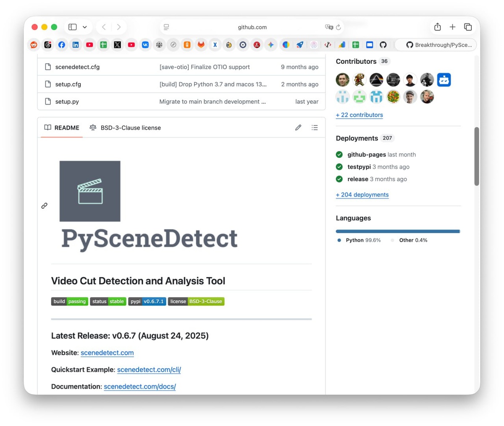Screen dimensions: 504x426
Task: Click the license BSD-3-Clause badge
Action: pos(196,301)
